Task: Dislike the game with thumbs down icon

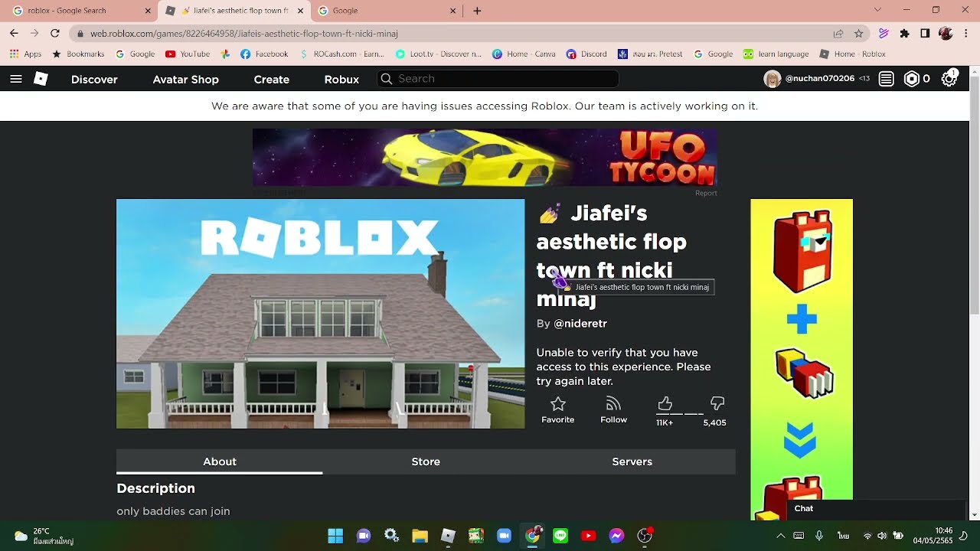Action: click(717, 403)
